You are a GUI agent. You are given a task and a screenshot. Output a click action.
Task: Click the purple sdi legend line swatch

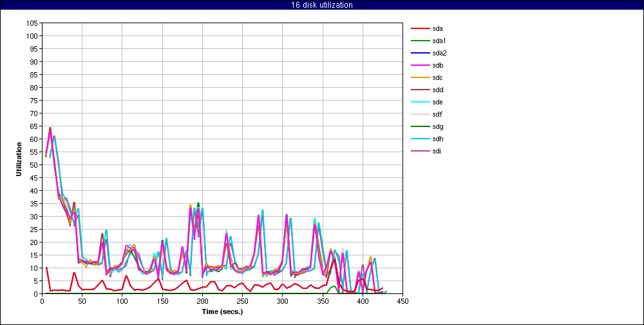tap(419, 151)
